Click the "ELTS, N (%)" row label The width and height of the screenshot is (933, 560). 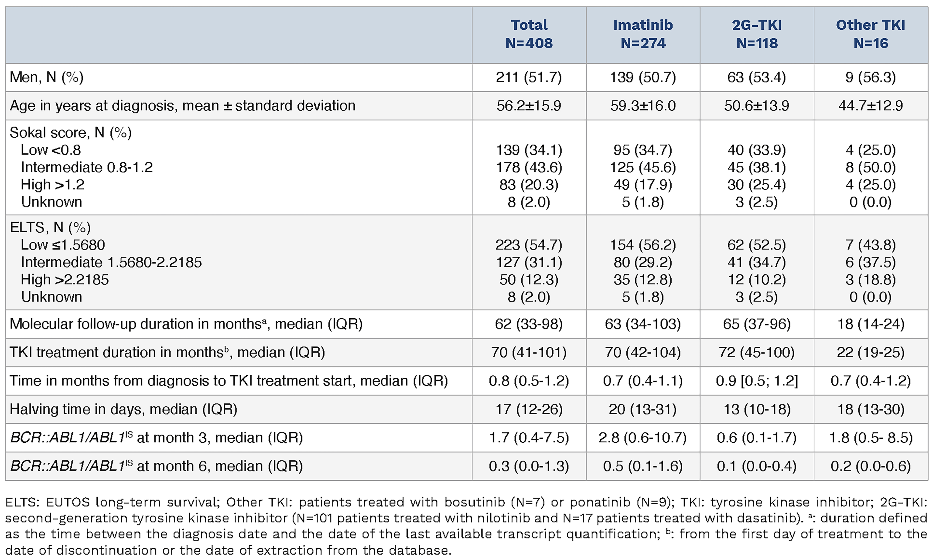point(50,227)
